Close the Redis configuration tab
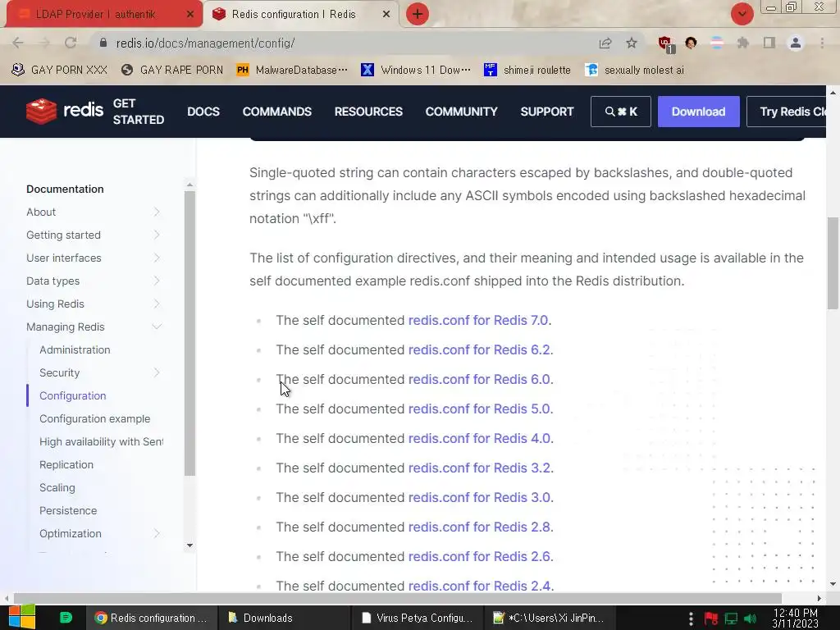 pos(386,15)
